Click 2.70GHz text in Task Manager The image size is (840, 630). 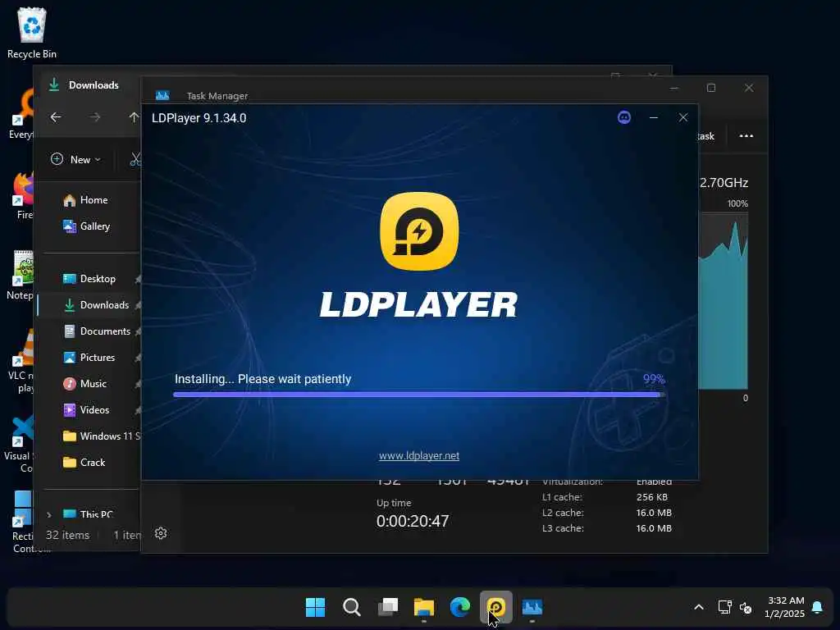724,183
